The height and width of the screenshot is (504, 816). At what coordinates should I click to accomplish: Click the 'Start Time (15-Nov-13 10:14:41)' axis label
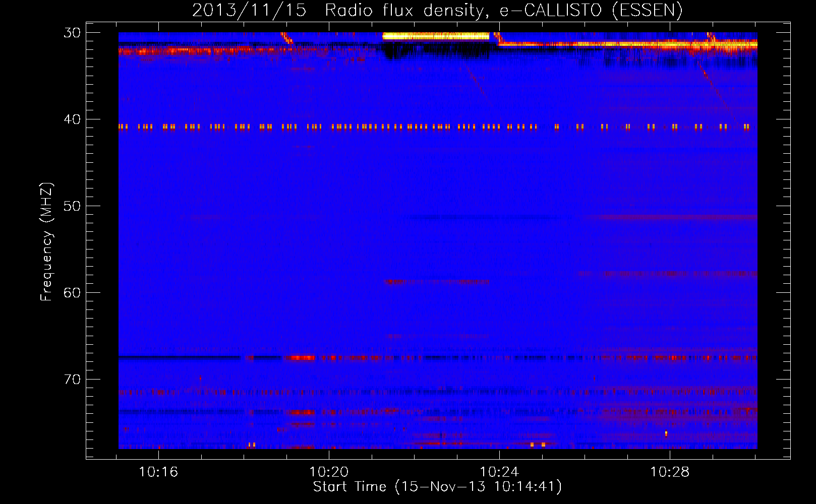[437, 487]
